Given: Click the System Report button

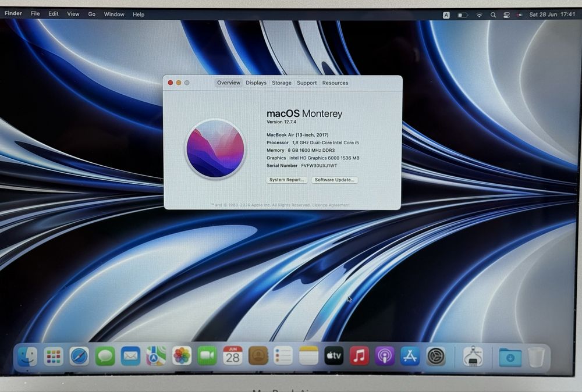Looking at the screenshot, I should (287, 180).
